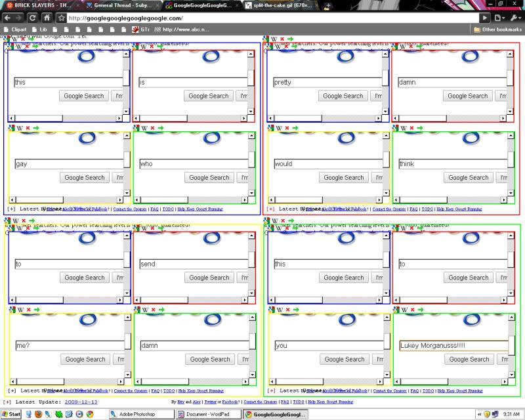
Task: Expand the [+] Latest Update section
Action: (x=7, y=402)
